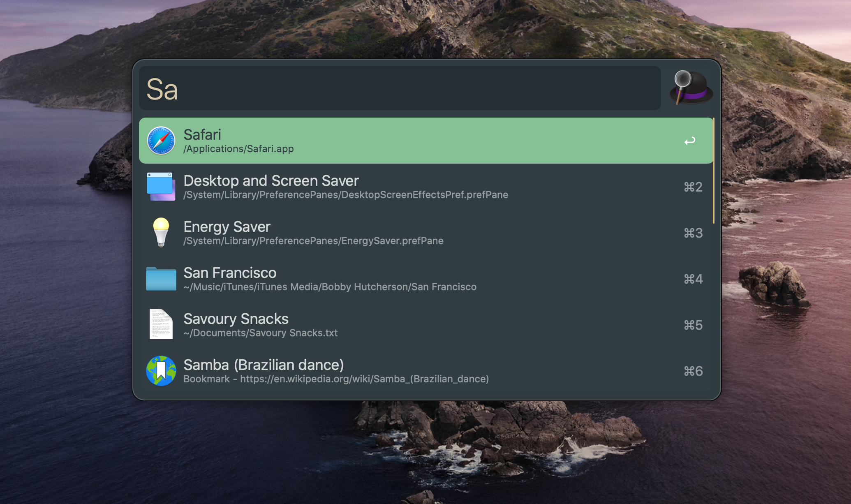851x504 pixels.
Task: Open Savoury Snacks document result
Action: (236, 319)
